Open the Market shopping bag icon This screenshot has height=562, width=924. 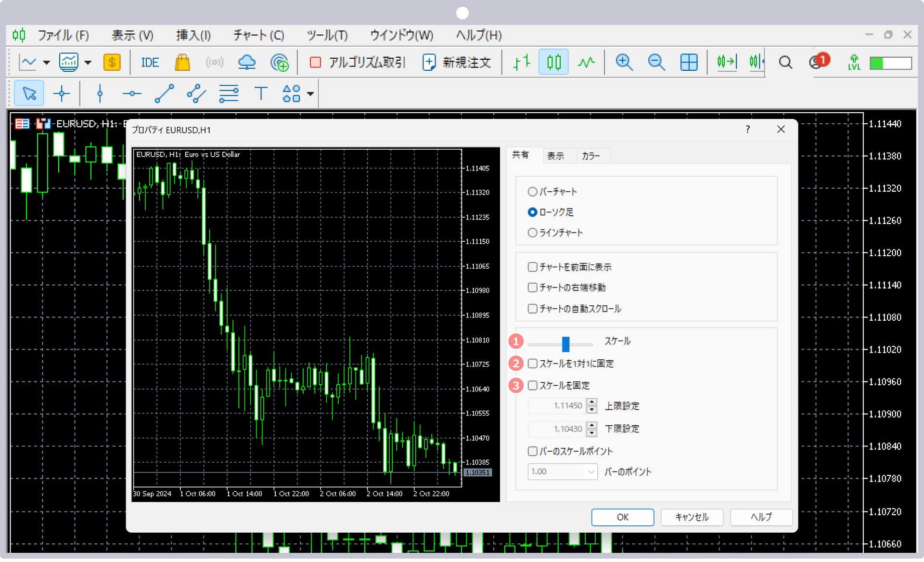point(182,63)
